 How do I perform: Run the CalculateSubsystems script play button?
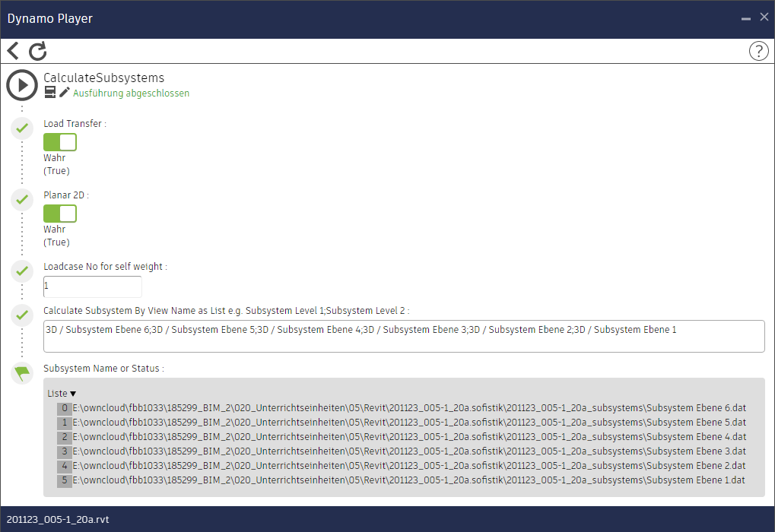click(x=22, y=85)
